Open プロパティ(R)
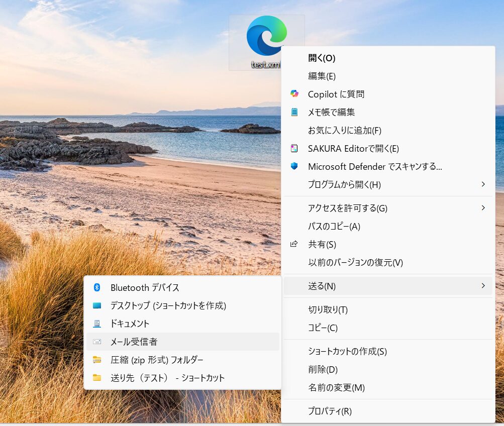This screenshot has height=426, width=504. [388, 411]
